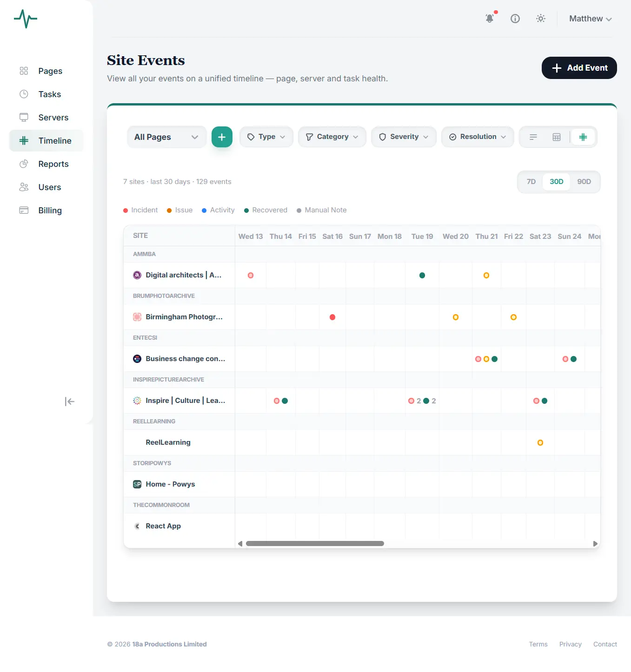This screenshot has width=631, height=672.
Task: Select the 30D range
Action: tap(557, 182)
